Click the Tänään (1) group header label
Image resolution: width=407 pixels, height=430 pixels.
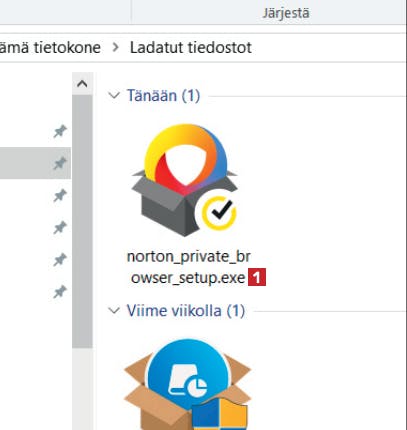(x=163, y=96)
